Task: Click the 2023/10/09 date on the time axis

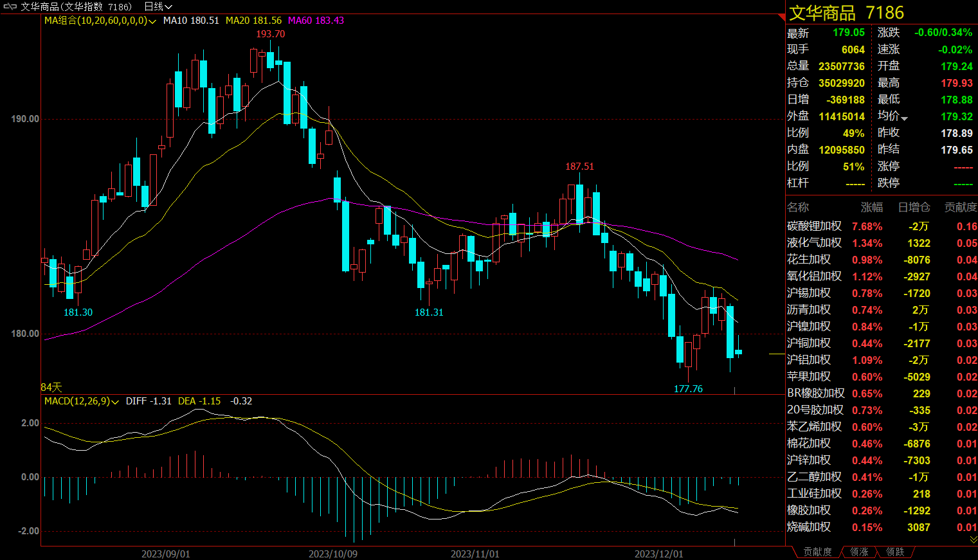Action: pos(333,554)
